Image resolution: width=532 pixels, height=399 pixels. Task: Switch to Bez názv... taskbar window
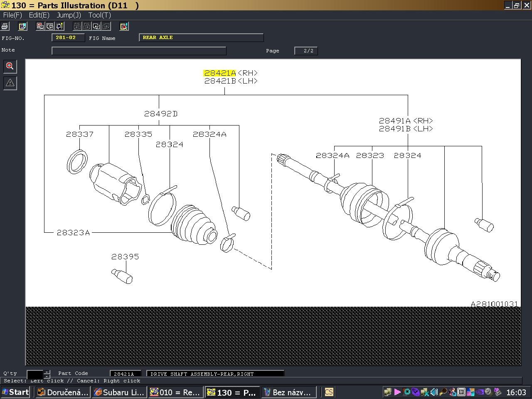click(289, 392)
